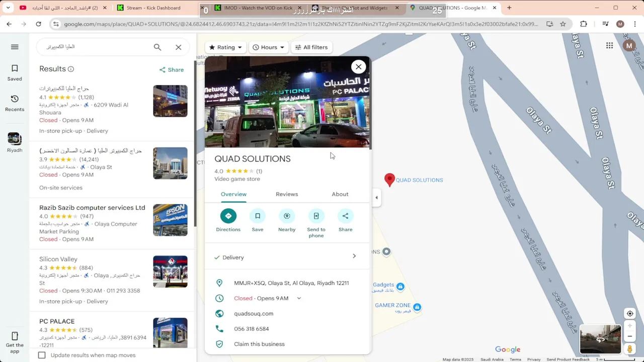Close the QUAD SOLUTIONS place card
The image size is (644, 362).
[358, 66]
